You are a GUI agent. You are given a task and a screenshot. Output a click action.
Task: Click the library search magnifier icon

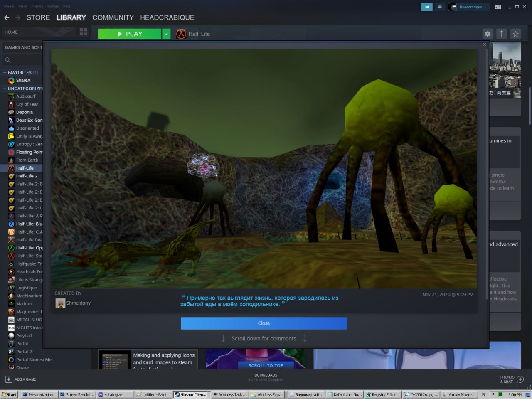[x=8, y=60]
